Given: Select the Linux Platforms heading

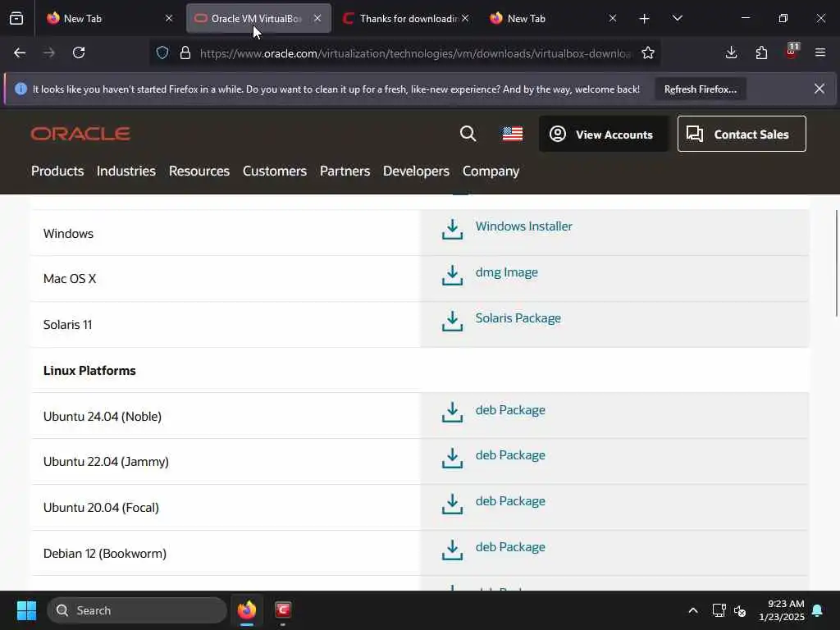Looking at the screenshot, I should click(89, 371).
